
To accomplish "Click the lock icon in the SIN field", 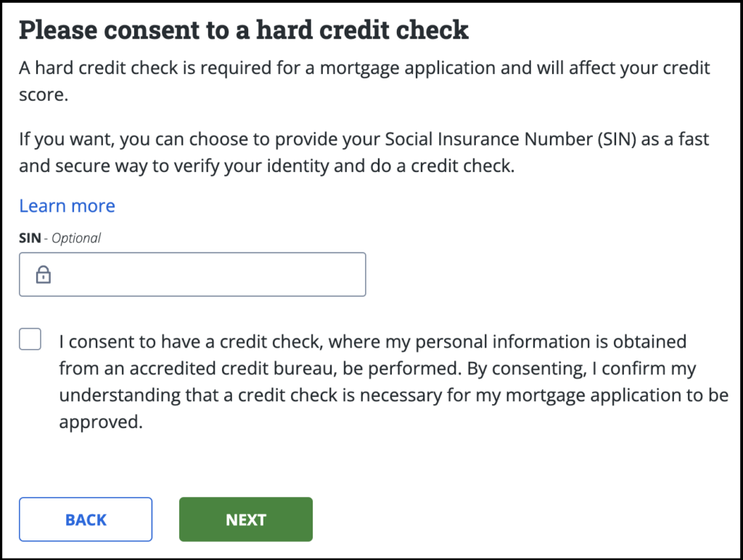I will 44,275.
